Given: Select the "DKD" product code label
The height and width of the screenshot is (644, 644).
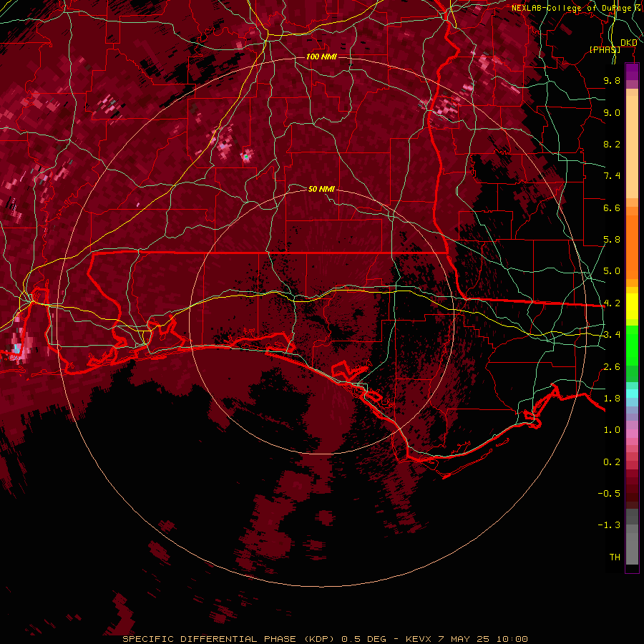Looking at the screenshot, I should point(629,43).
